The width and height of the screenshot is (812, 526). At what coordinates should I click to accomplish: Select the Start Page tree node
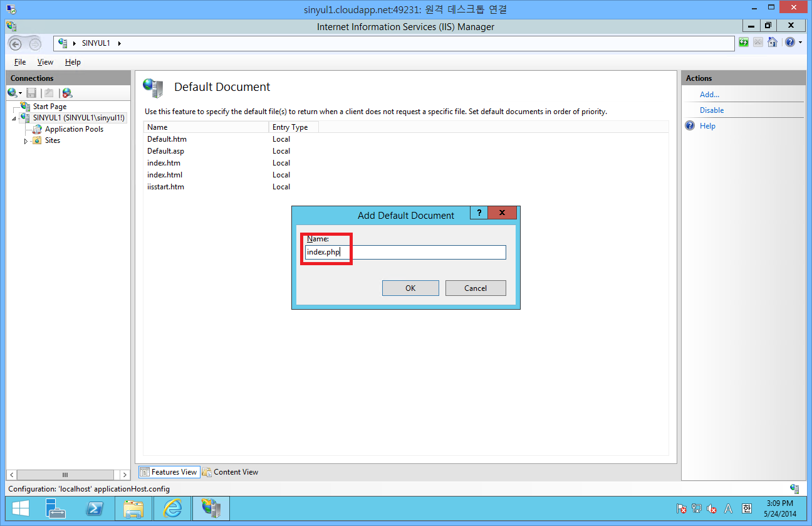[x=49, y=107]
